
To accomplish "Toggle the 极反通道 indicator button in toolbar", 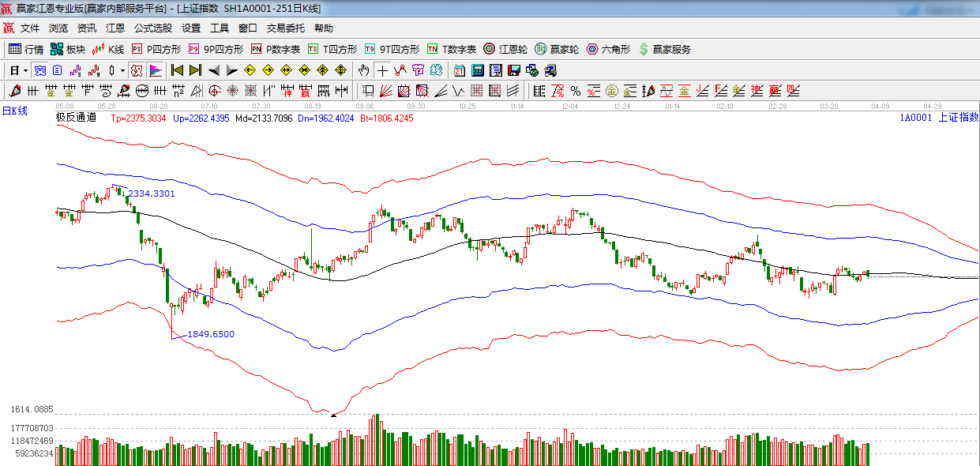I will pyautogui.click(x=137, y=70).
